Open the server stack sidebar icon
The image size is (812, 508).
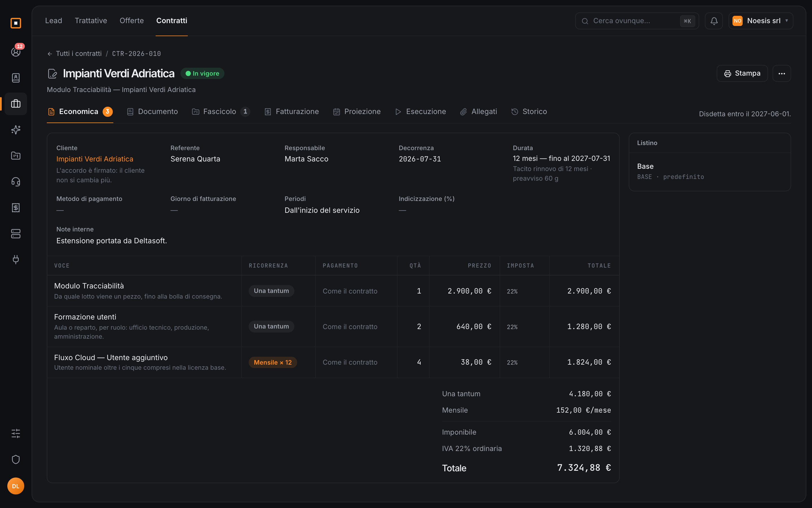(16, 233)
